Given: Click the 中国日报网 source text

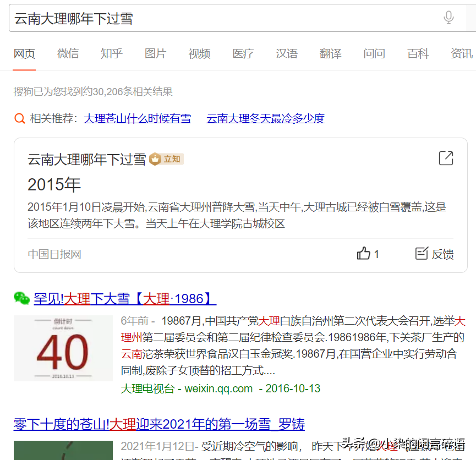Looking at the screenshot, I should tap(54, 254).
